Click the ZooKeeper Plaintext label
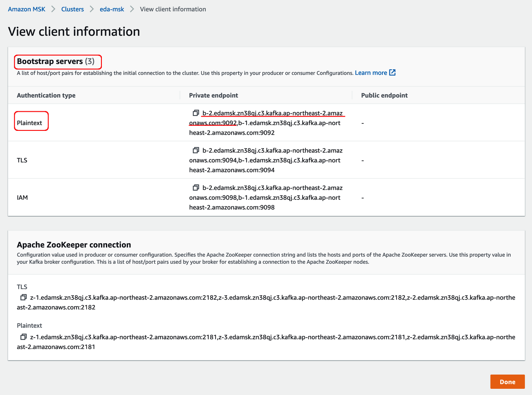This screenshot has width=532, height=395. tap(30, 326)
